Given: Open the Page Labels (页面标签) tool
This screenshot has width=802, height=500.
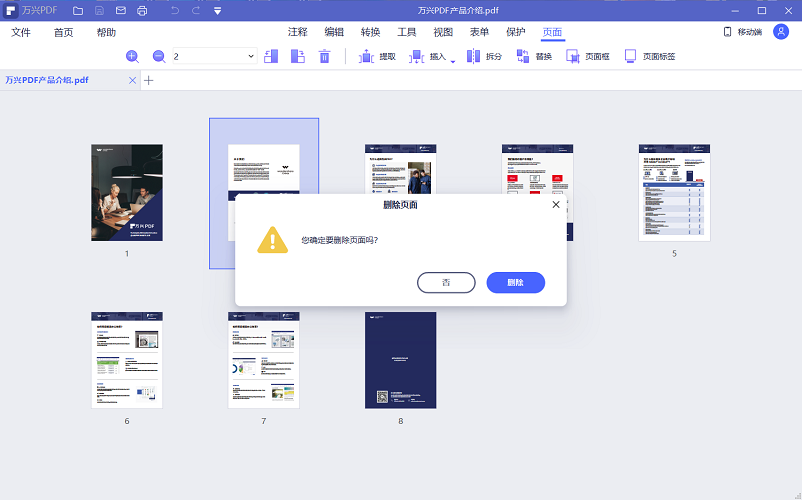Looking at the screenshot, I should tap(649, 56).
